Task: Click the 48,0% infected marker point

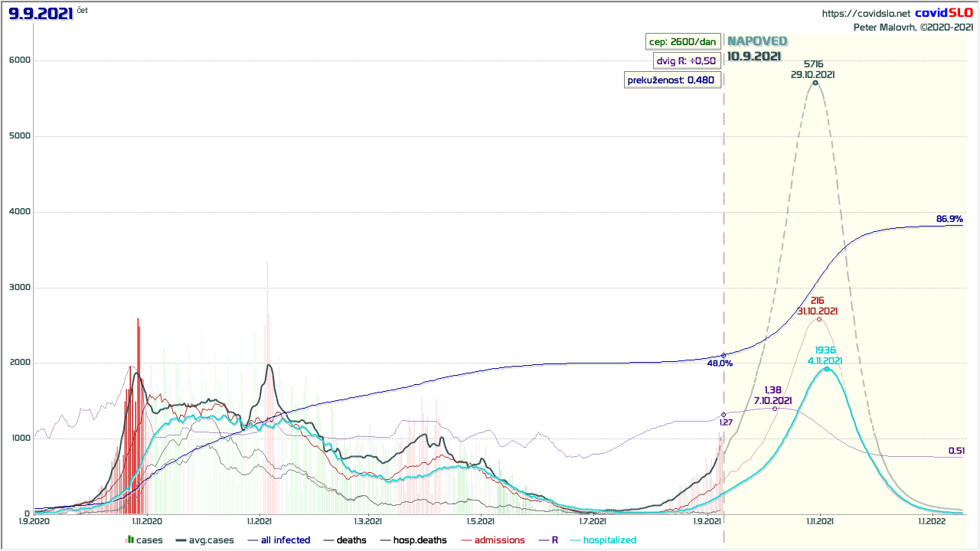Action: coord(724,355)
